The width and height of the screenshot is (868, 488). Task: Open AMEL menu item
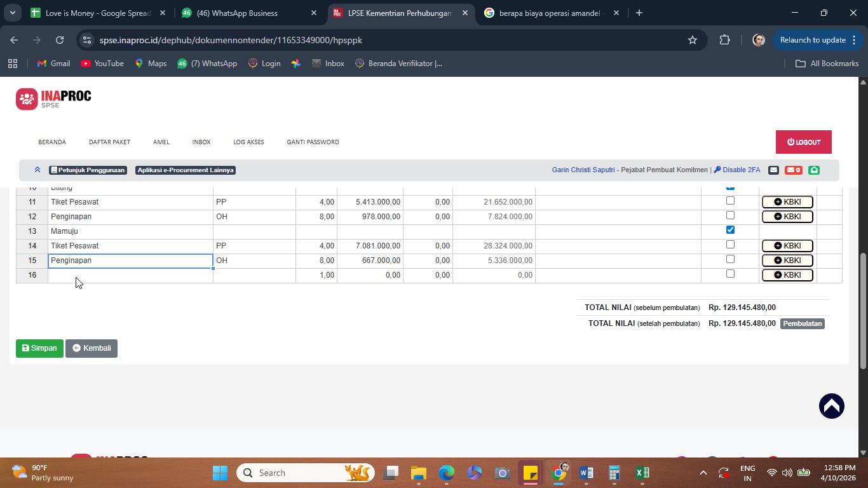coord(161,142)
